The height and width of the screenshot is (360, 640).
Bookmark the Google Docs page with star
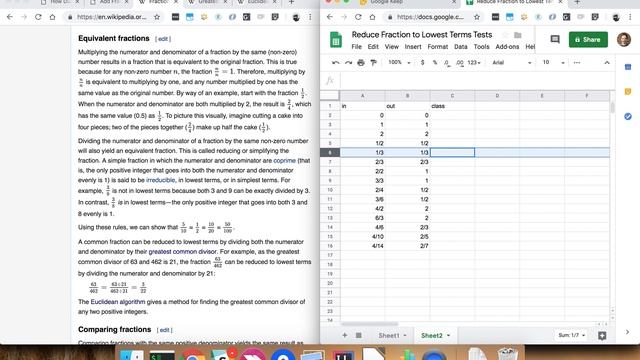[477, 17]
